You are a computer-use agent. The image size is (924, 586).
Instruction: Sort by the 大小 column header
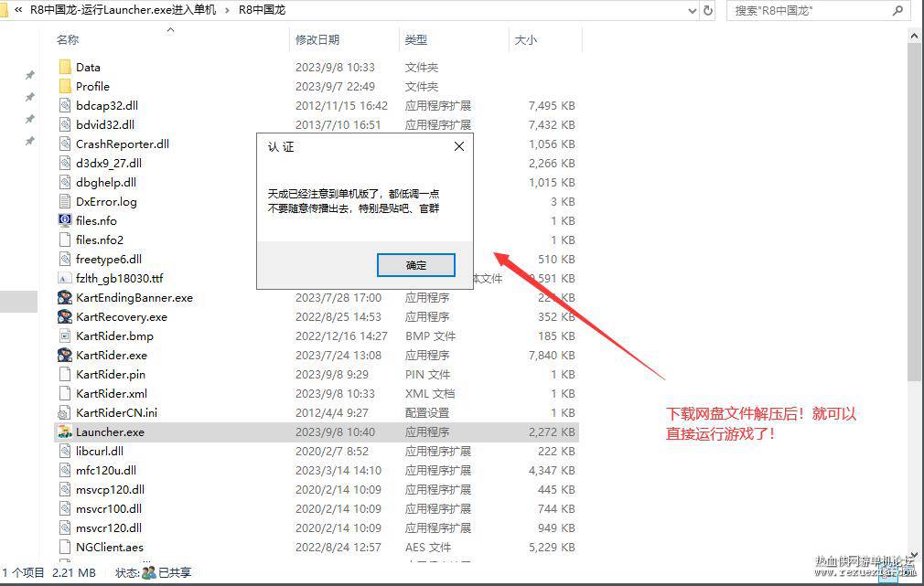point(526,39)
